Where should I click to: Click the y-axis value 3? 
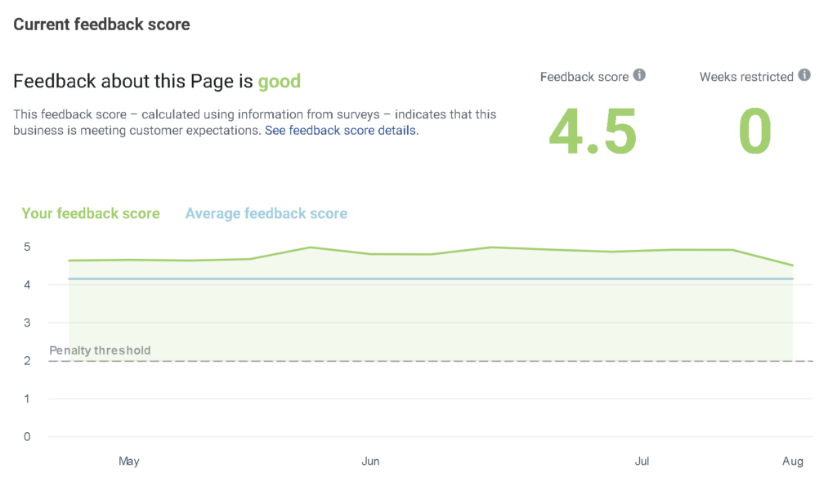point(27,323)
